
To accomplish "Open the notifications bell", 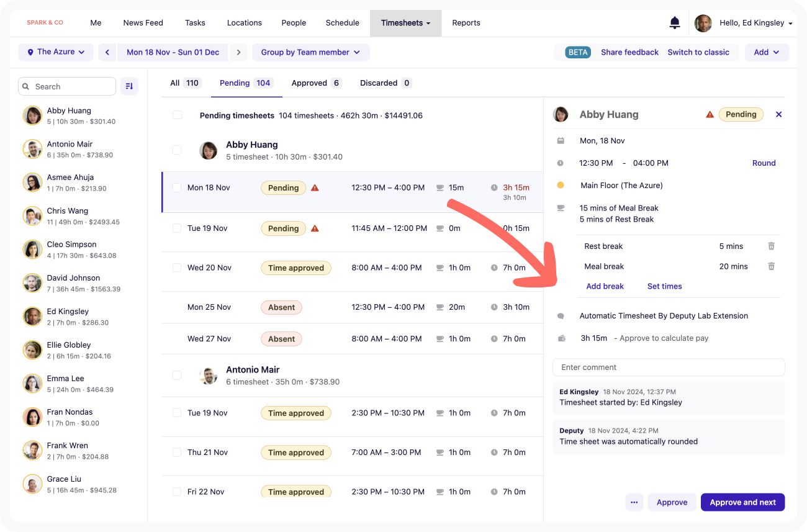I will (x=675, y=23).
